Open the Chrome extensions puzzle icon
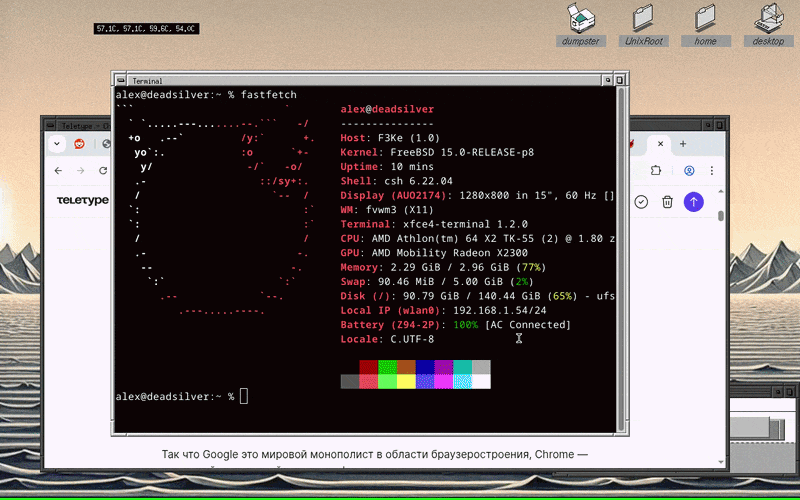 tap(656, 170)
